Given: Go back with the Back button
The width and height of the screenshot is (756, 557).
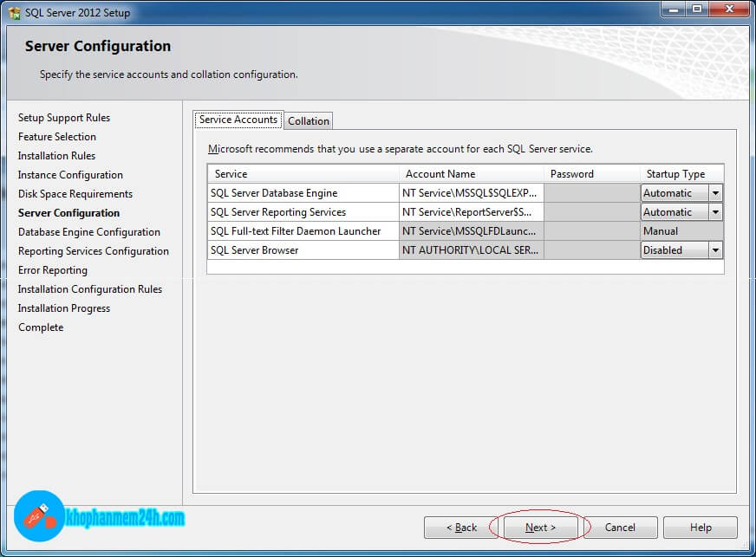Looking at the screenshot, I should tap(461, 528).
